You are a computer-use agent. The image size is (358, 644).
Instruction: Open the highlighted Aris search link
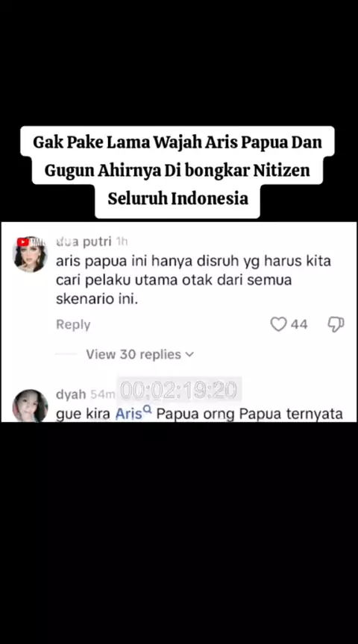pos(128,414)
